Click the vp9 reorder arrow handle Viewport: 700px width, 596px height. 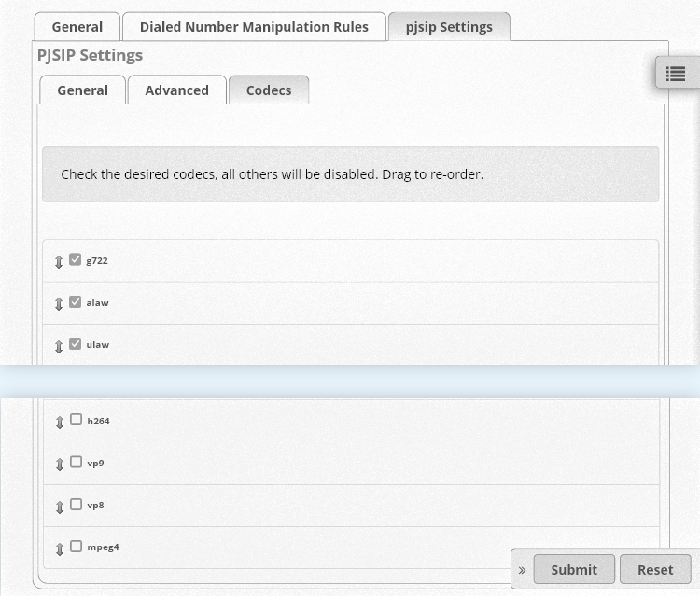60,464
